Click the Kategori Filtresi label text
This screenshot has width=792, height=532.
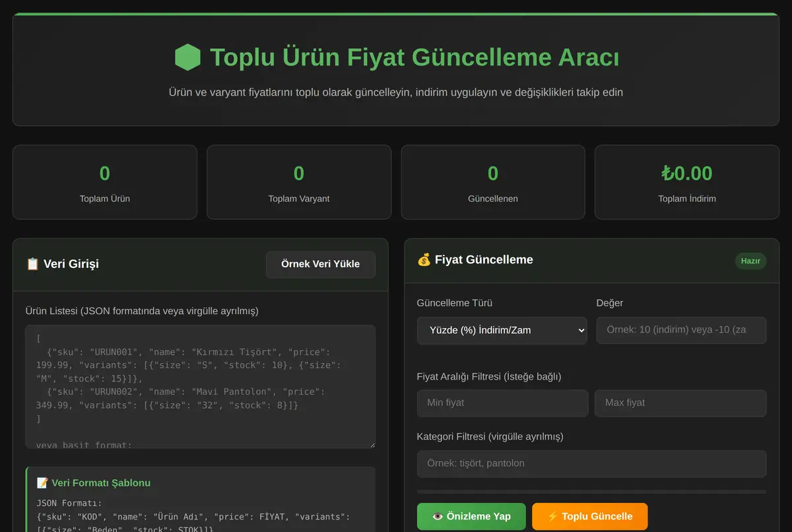pos(490,436)
